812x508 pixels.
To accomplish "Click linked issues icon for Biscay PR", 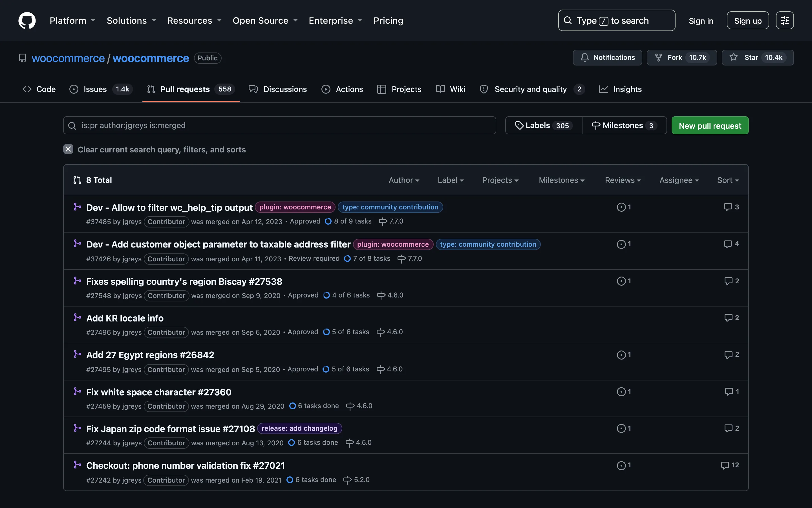I will [x=624, y=281].
